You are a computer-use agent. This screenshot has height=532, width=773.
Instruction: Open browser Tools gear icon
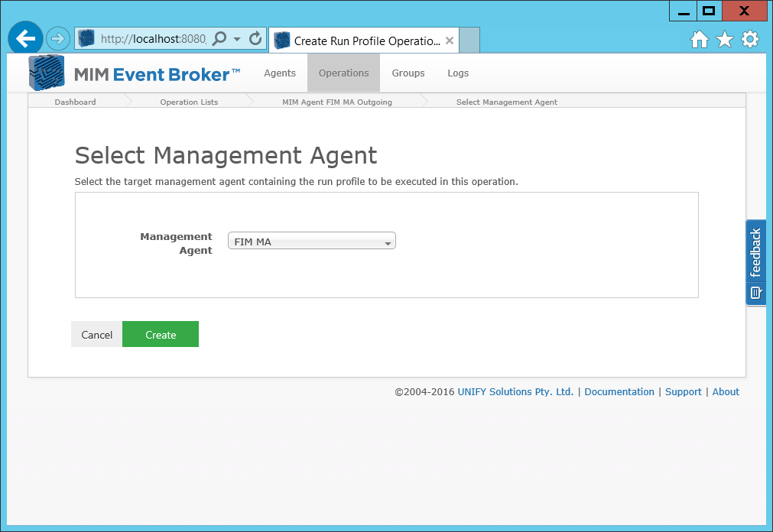[750, 39]
